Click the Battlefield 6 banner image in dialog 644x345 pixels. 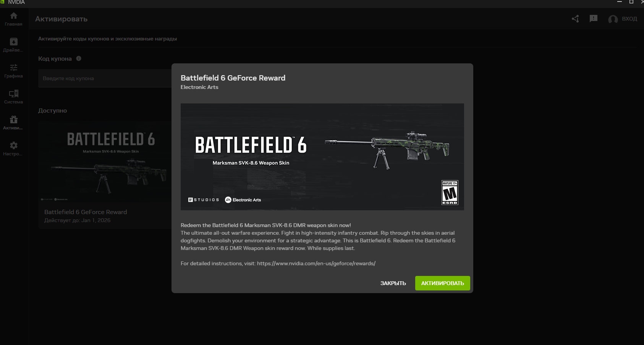tap(322, 157)
